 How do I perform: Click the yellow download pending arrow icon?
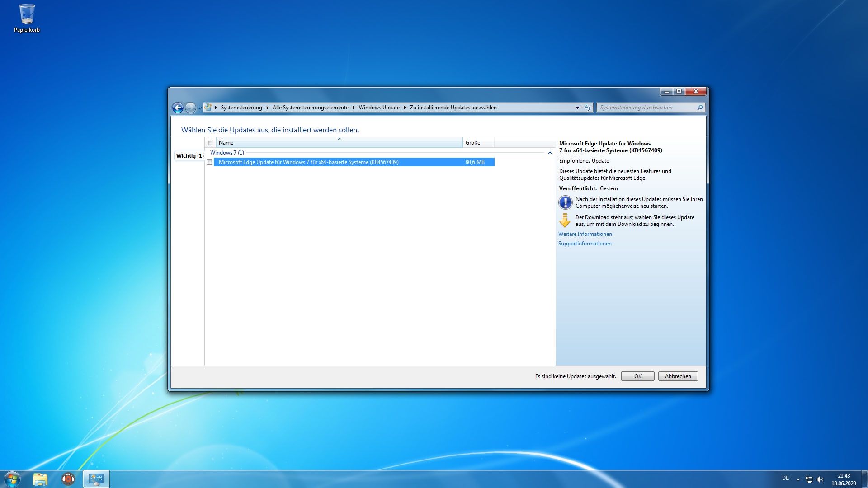565,221
